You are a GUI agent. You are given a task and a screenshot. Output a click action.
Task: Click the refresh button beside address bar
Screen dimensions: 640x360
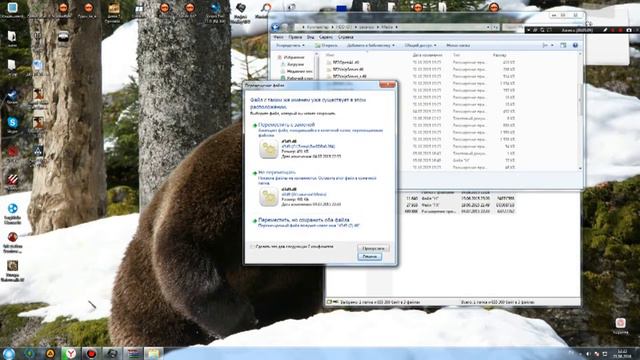point(495,27)
